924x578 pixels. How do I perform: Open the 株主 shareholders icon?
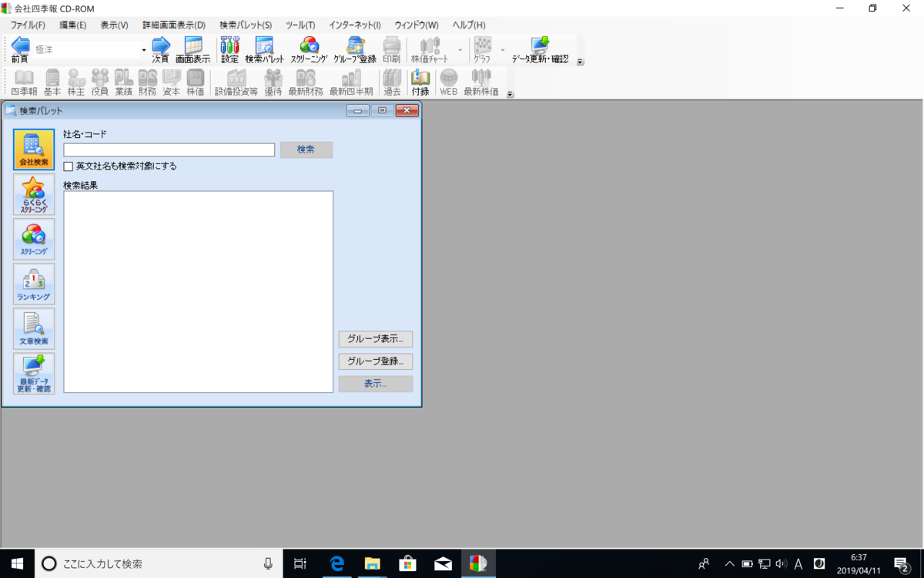76,82
